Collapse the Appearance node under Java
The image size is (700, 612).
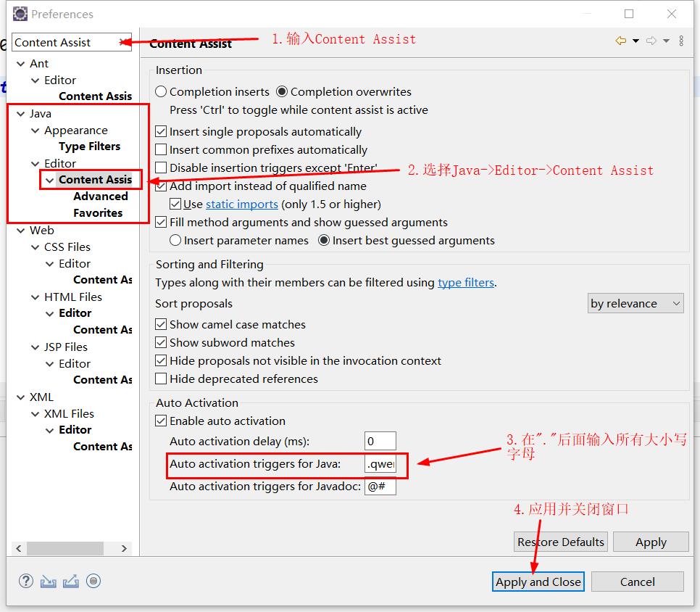(36, 131)
